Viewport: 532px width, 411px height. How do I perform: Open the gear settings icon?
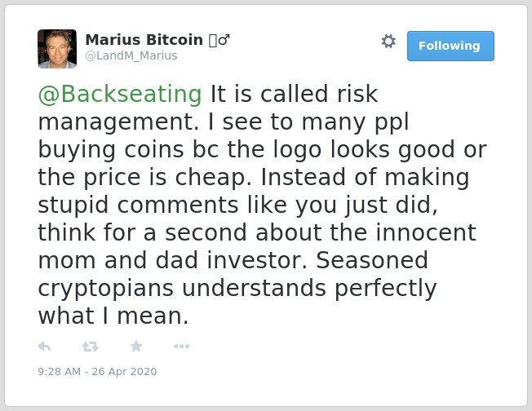(x=388, y=42)
